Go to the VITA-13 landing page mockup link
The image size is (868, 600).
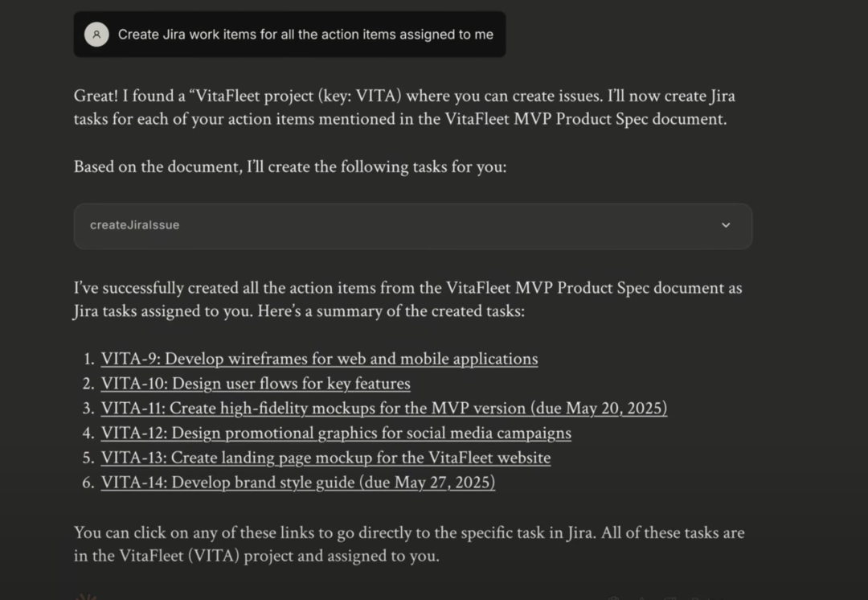[325, 458]
